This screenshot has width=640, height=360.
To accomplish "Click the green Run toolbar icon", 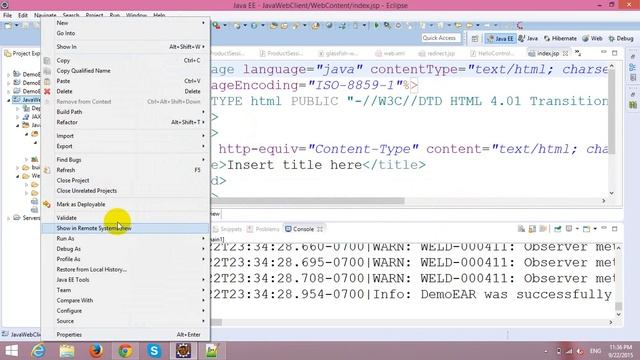I will [377, 25].
